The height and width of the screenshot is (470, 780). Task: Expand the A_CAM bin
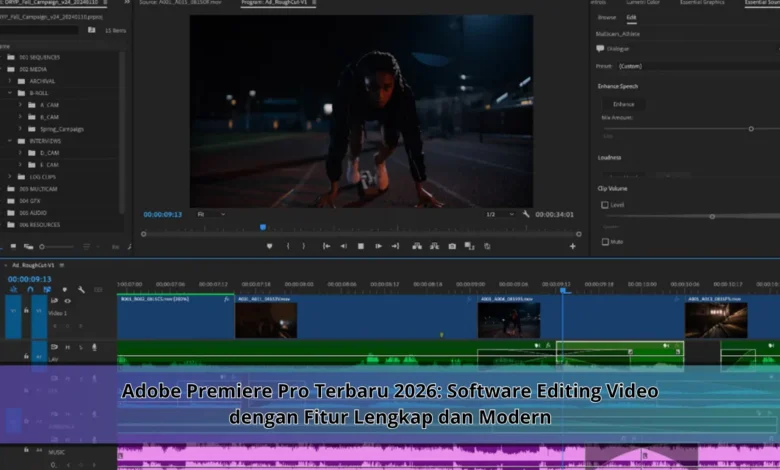[x=20, y=104]
